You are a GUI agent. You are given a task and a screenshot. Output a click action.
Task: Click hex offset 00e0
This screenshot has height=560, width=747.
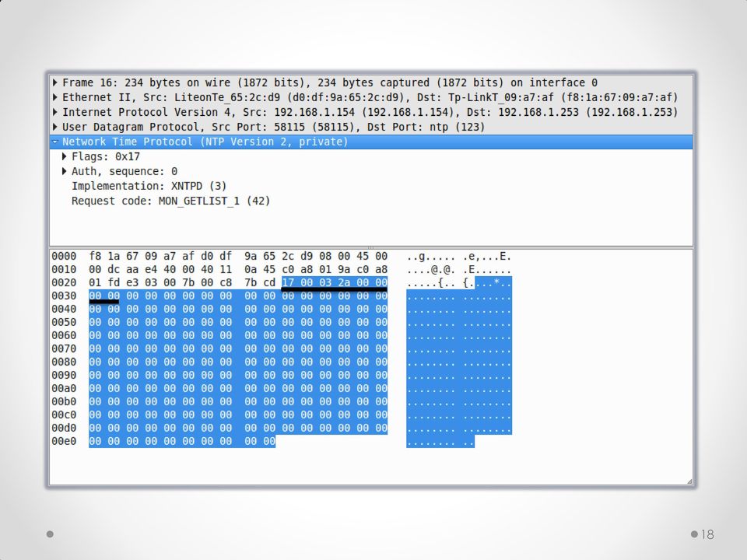tap(64, 442)
